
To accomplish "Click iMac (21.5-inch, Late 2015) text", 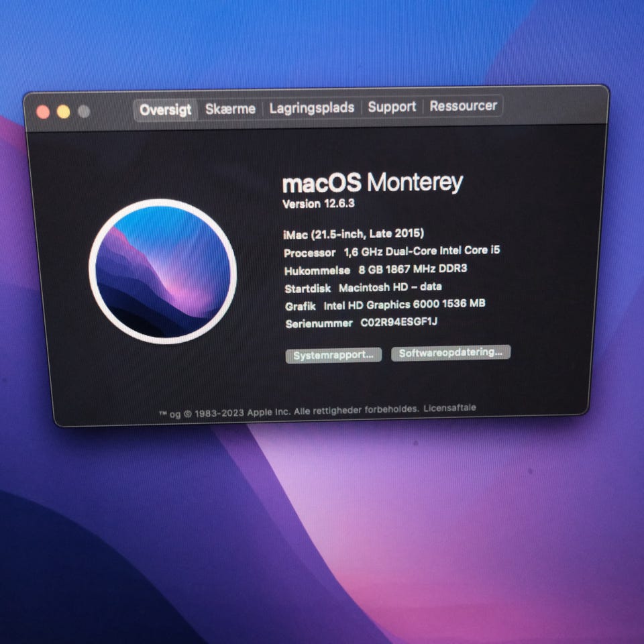I will [x=354, y=234].
